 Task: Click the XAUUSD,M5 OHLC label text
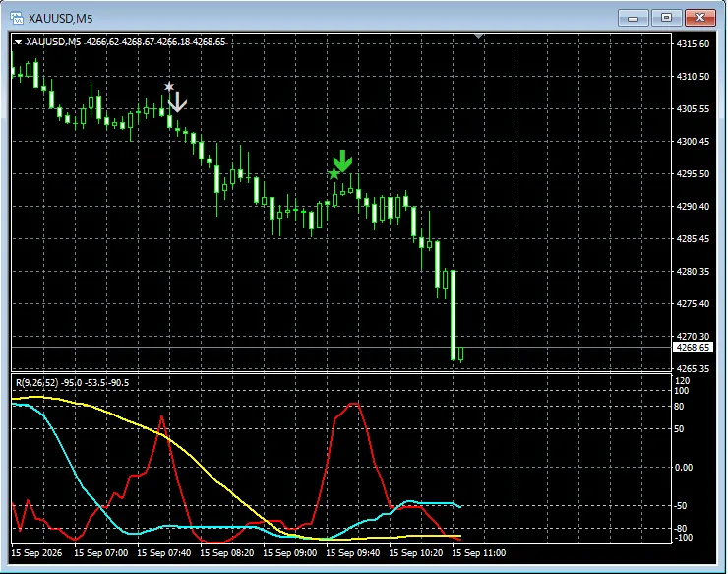point(125,42)
